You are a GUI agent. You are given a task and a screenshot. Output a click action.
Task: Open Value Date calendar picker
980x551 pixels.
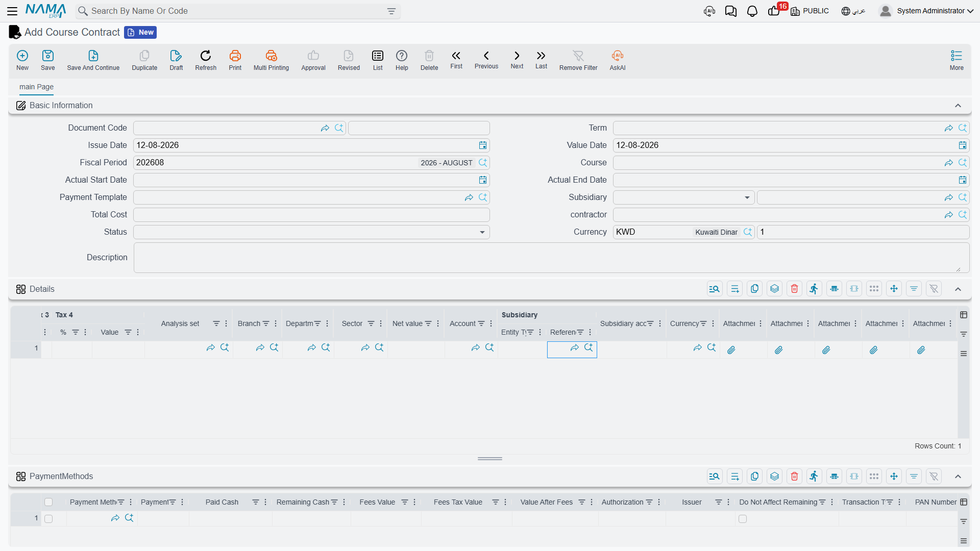pyautogui.click(x=963, y=145)
